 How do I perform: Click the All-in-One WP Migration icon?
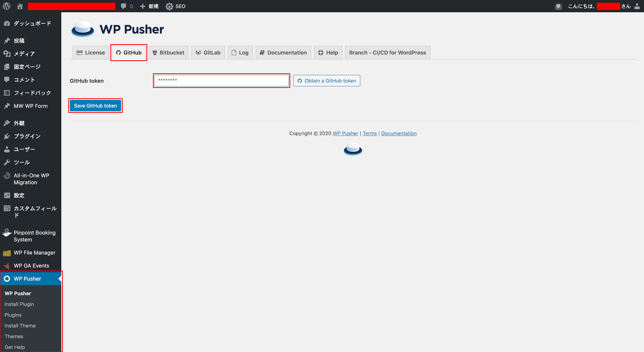coord(7,175)
